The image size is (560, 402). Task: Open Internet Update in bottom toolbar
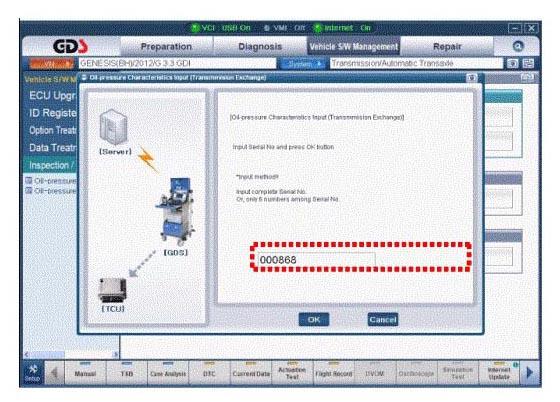click(499, 373)
